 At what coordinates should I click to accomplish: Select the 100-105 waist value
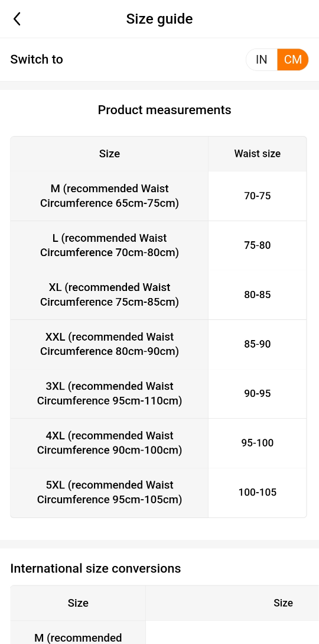[258, 492]
